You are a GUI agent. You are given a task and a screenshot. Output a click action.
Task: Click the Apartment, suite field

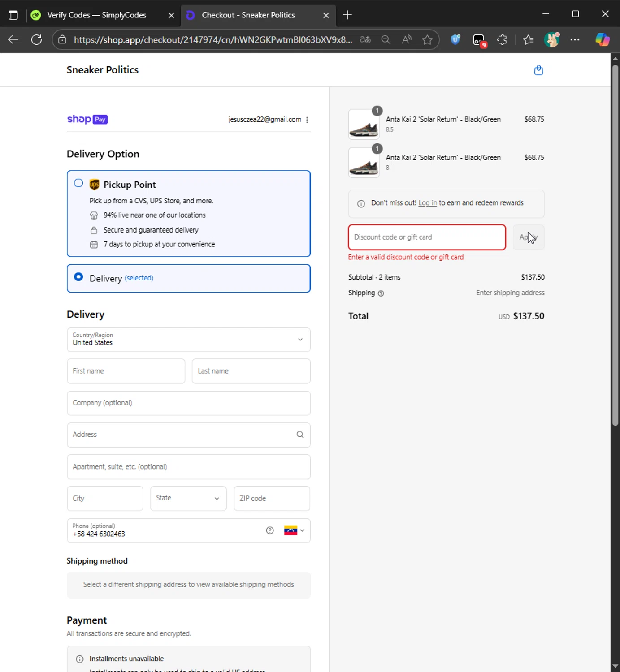(189, 467)
